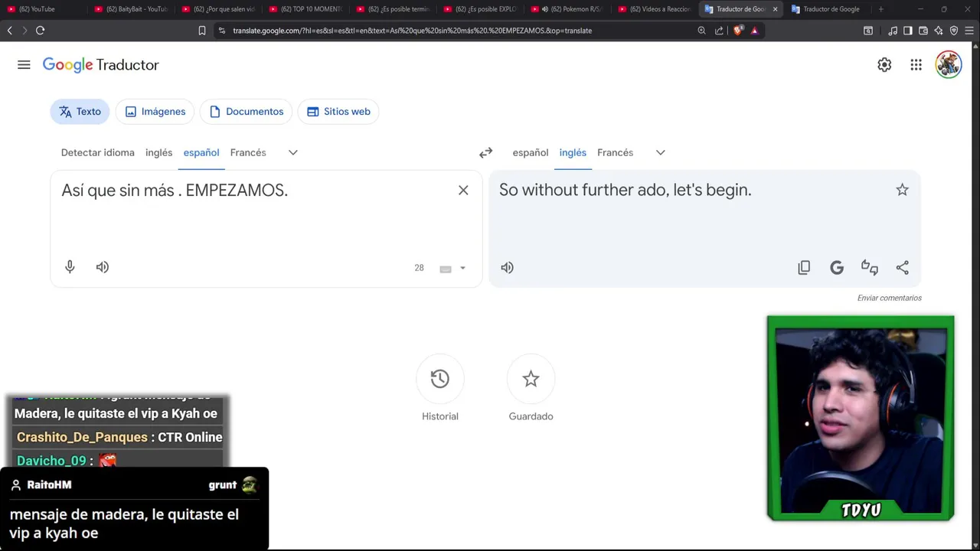The image size is (980, 551).
Task: Go forward in the browser
Action: click(x=24, y=31)
